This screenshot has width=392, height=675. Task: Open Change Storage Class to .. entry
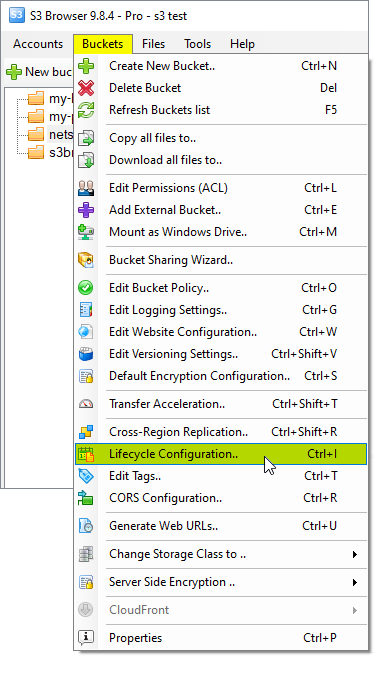221,554
